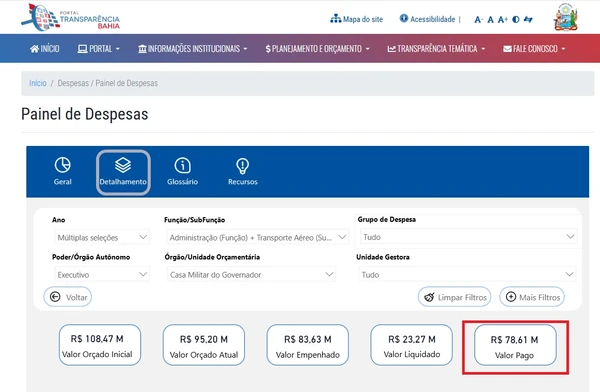Expand the Poder/Órgão Autônomo dropdown
The height and width of the screenshot is (392, 600).
pyautogui.click(x=102, y=274)
